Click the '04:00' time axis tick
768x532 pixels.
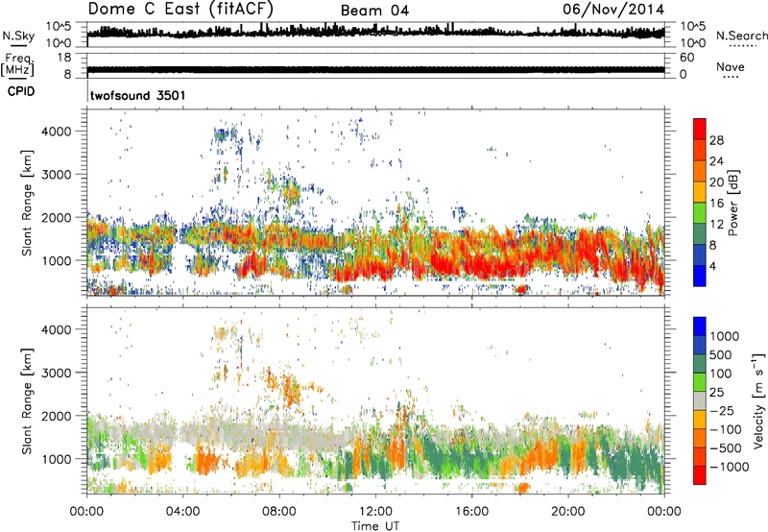[x=182, y=512]
